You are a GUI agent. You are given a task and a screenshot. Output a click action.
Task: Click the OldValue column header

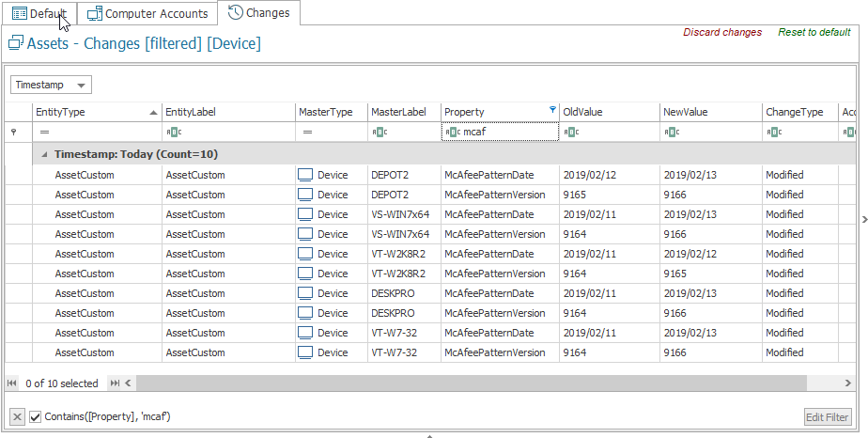pyautogui.click(x=610, y=112)
